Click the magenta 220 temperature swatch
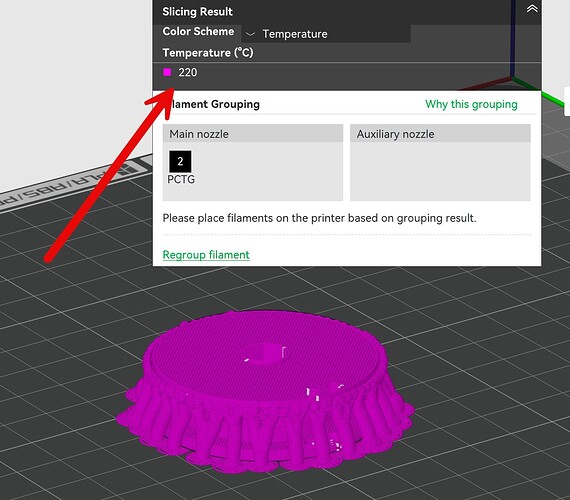The image size is (570, 500). (167, 72)
